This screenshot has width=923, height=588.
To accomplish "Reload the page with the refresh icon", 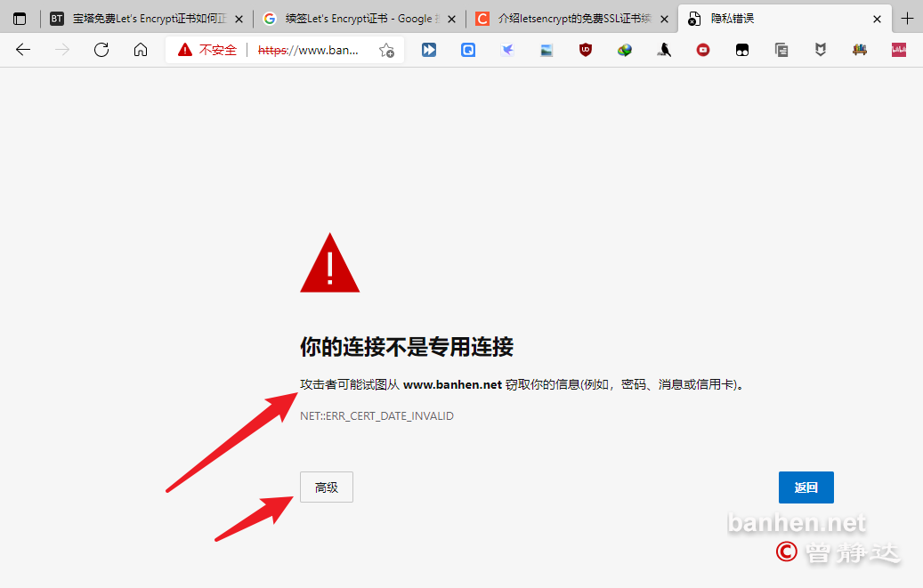I will (x=101, y=50).
